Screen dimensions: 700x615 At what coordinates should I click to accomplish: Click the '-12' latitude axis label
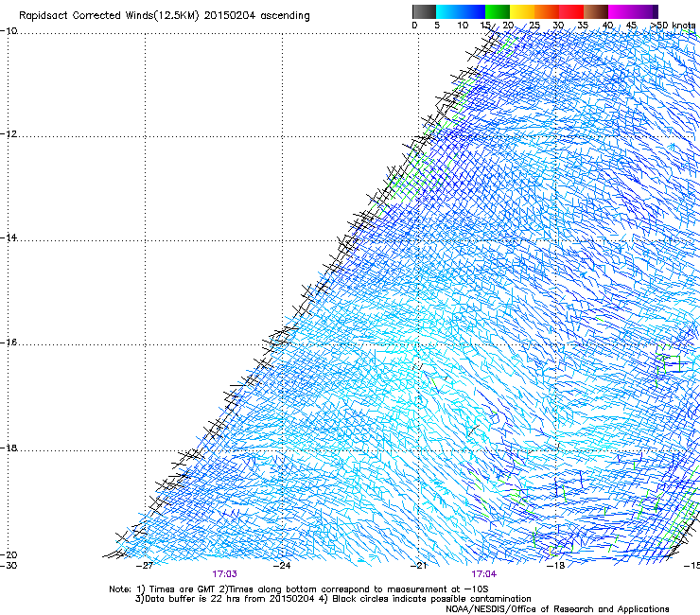click(9, 134)
